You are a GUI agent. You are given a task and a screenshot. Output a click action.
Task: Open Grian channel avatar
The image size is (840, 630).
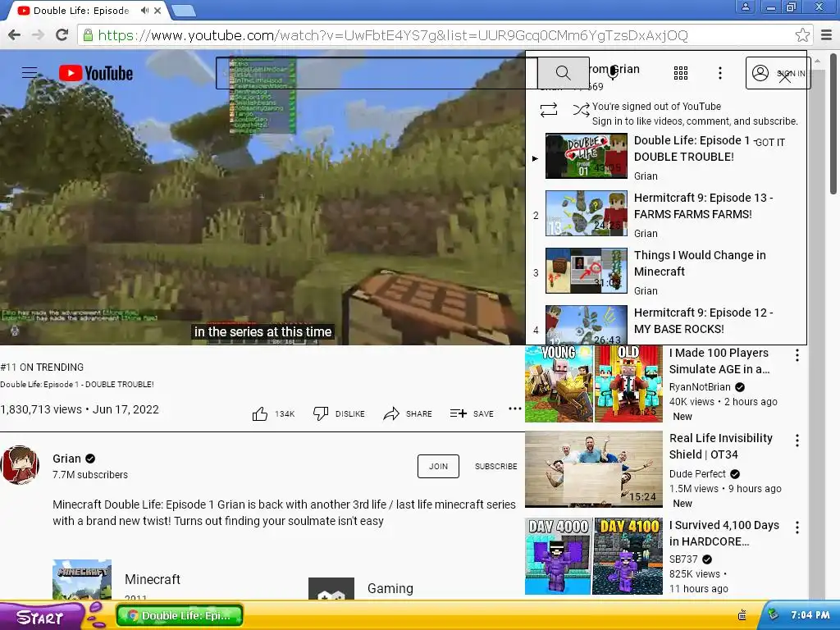click(x=20, y=465)
